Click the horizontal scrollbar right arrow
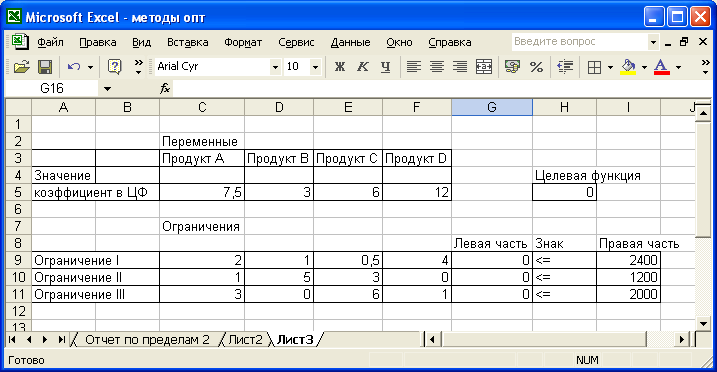The image size is (717, 372). pos(681,340)
